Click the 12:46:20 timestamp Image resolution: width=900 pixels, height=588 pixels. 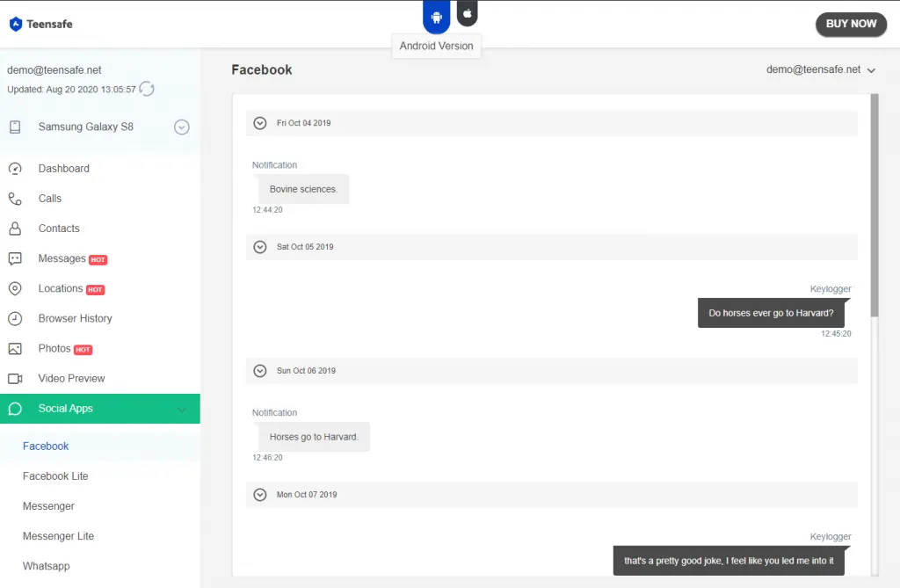pos(267,458)
